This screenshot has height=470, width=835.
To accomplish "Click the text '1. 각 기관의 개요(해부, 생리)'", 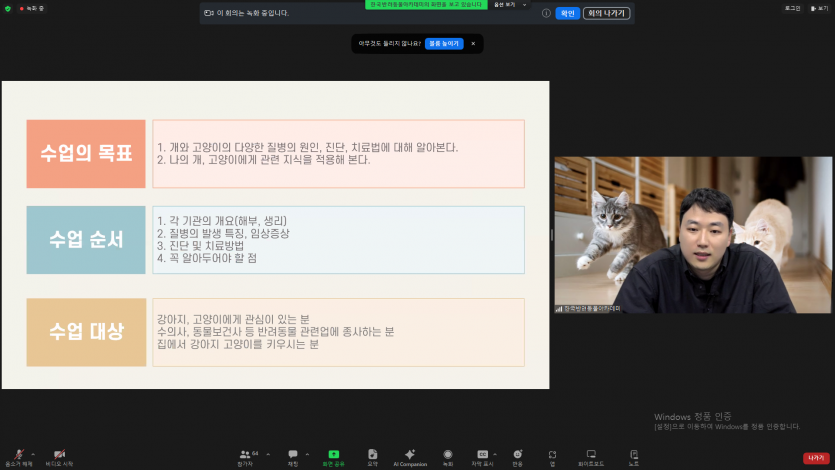I will (222, 221).
